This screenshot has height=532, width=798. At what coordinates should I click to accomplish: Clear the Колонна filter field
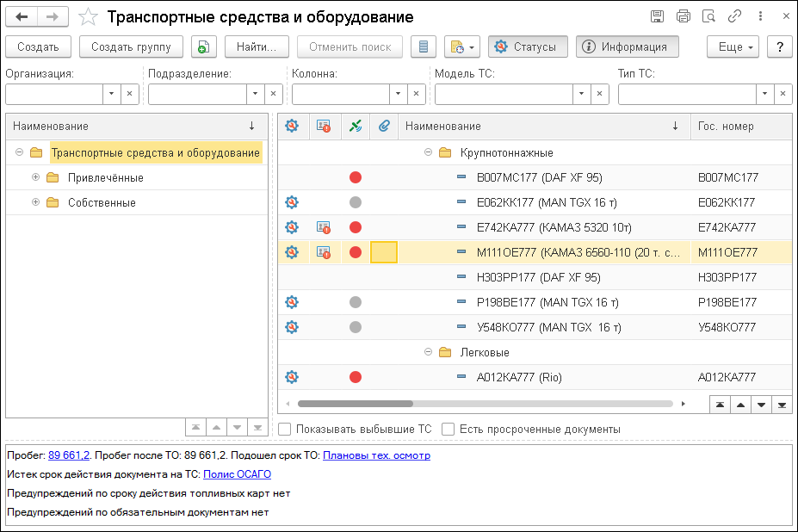[417, 94]
